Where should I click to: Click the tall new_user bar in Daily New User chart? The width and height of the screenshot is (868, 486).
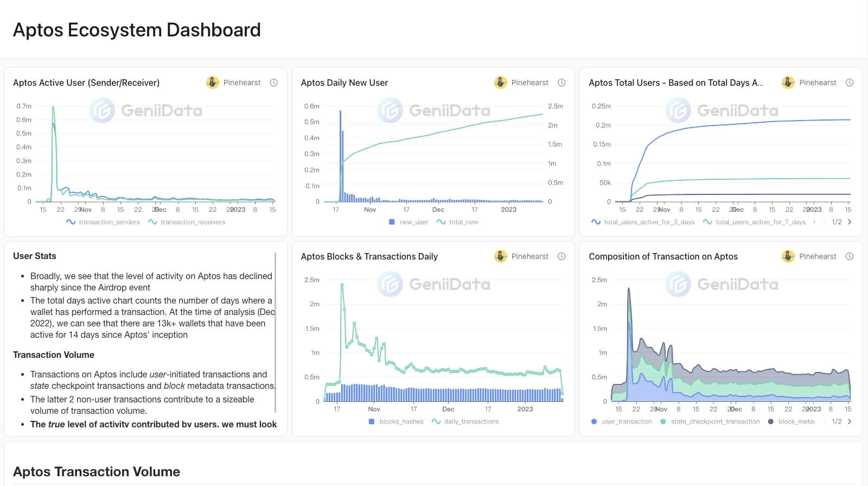341,156
